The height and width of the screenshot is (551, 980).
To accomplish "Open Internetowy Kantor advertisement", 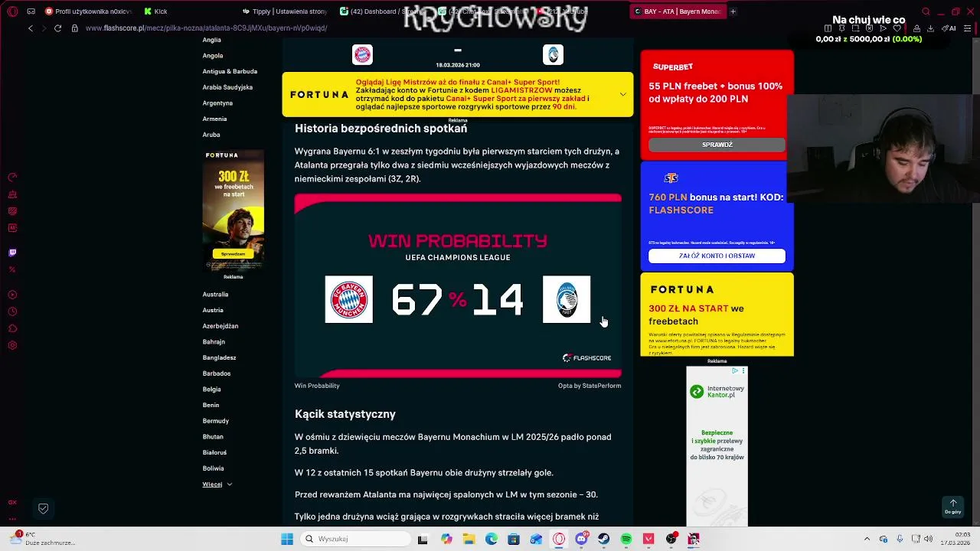I will [x=717, y=446].
